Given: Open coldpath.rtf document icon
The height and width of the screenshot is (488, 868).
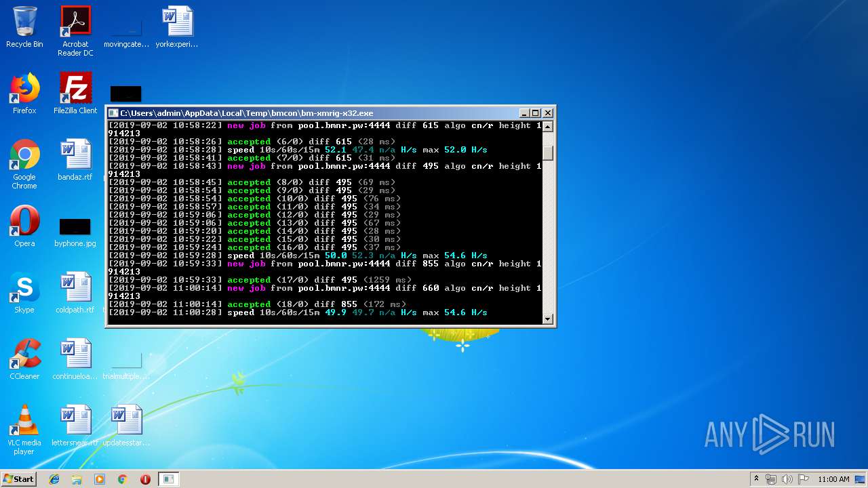Looking at the screenshot, I should click(x=75, y=293).
